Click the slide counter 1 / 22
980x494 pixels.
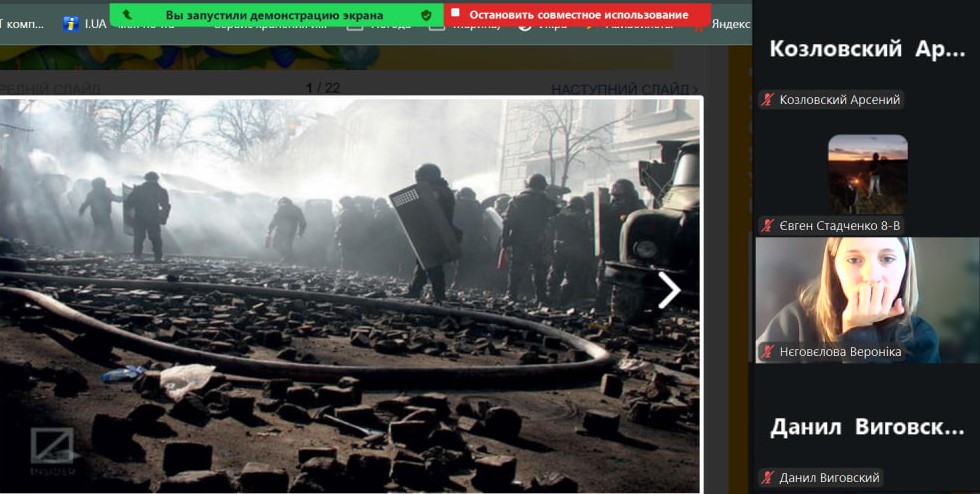pyautogui.click(x=323, y=88)
